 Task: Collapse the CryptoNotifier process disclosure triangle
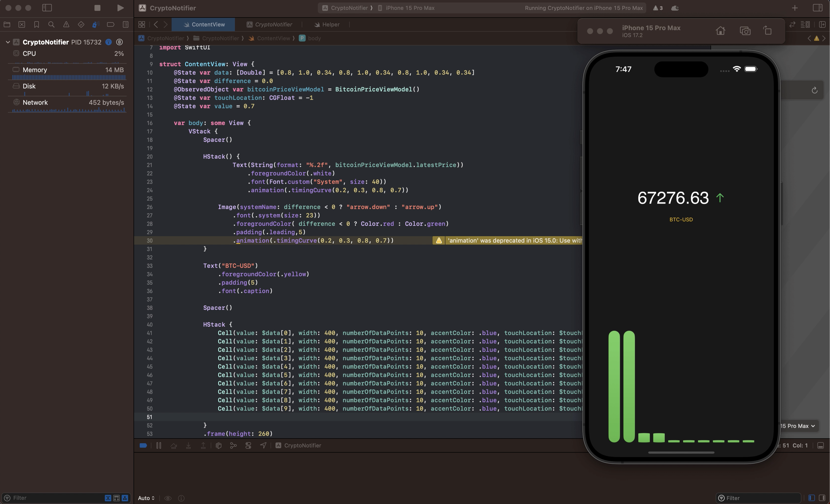pyautogui.click(x=8, y=42)
